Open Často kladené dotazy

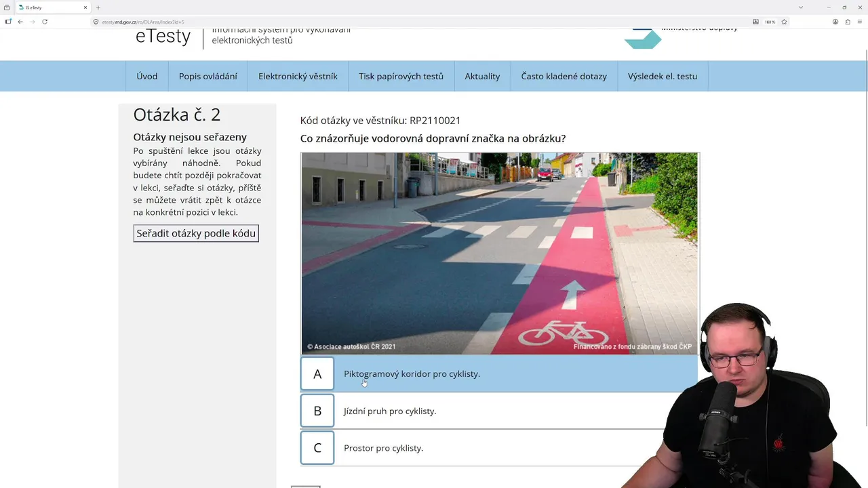coord(564,76)
